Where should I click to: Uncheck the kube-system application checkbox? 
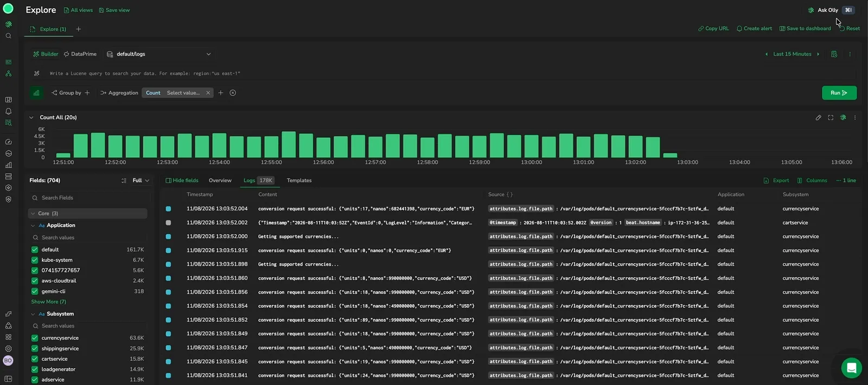35,260
